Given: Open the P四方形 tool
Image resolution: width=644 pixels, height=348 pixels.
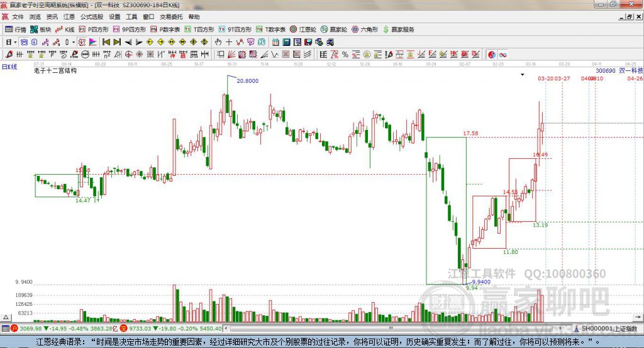Looking at the screenshot, I should coord(94,30).
